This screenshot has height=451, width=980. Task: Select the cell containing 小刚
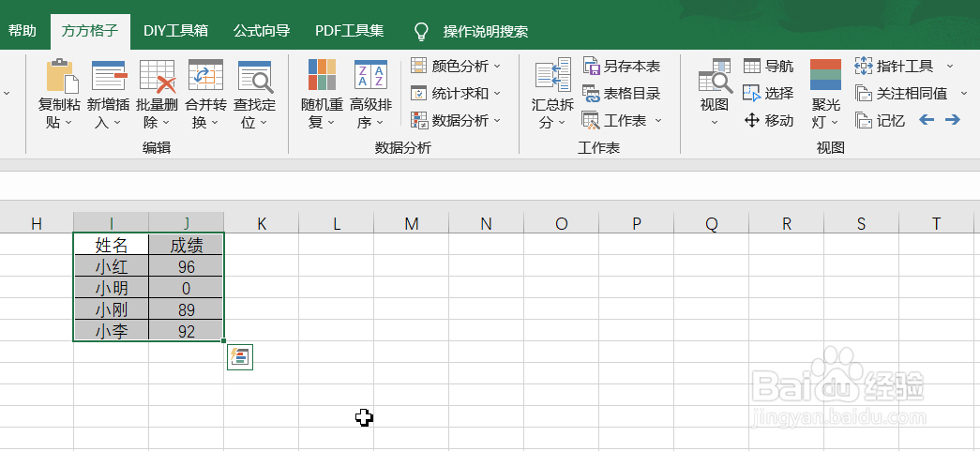[x=112, y=309]
